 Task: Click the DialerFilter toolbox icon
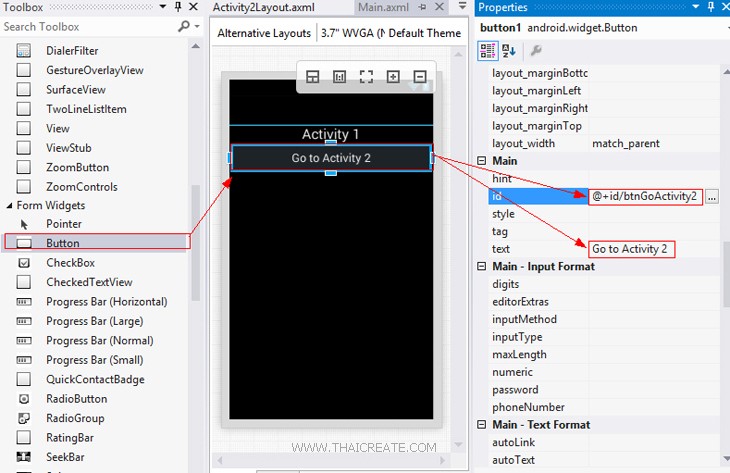pos(23,50)
